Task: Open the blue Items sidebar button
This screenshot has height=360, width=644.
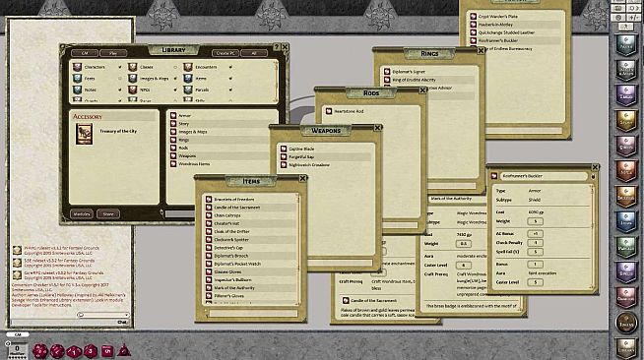Action: click(626, 221)
